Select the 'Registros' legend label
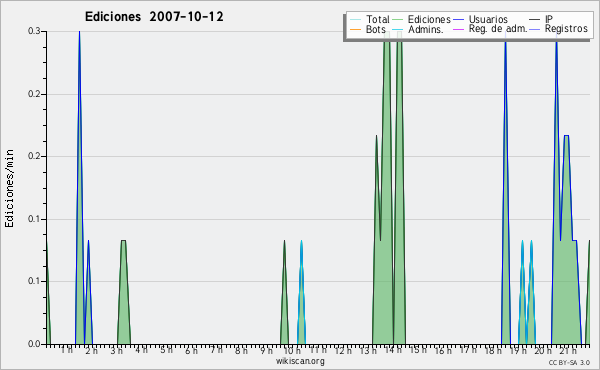 pos(566,29)
